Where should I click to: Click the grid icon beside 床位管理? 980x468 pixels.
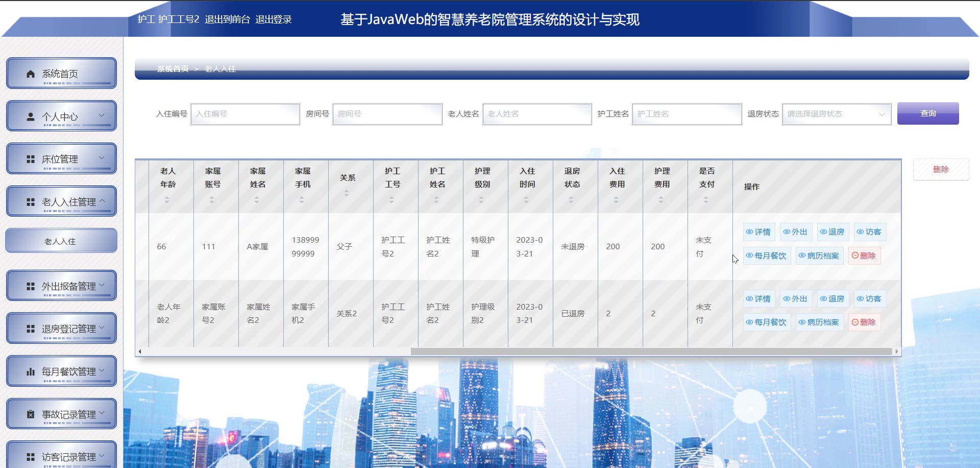click(x=31, y=159)
